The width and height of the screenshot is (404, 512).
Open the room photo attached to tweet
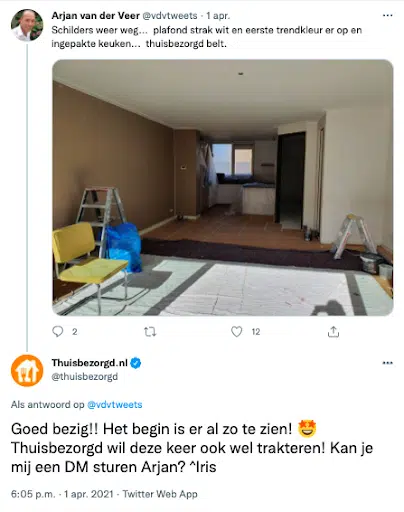click(x=223, y=187)
